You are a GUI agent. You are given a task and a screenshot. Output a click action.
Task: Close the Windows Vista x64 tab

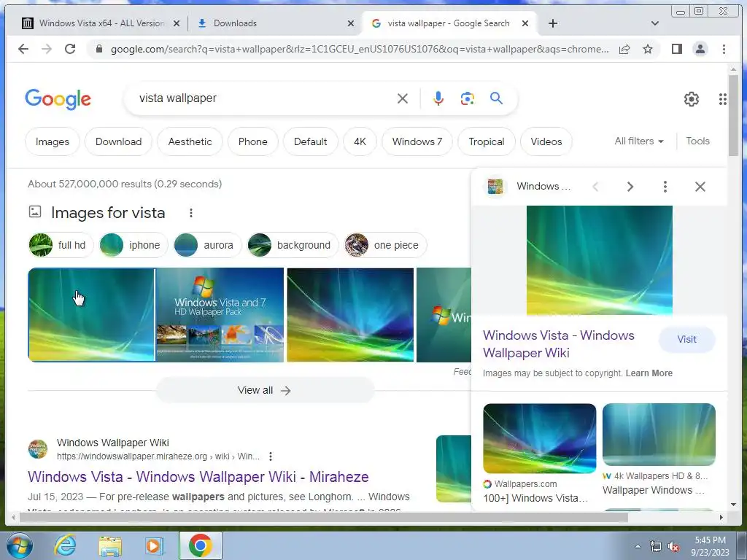point(177,23)
